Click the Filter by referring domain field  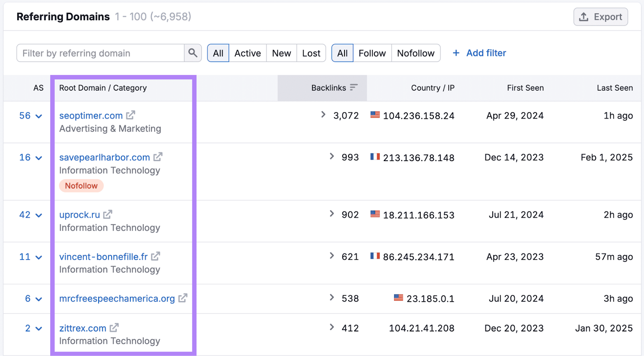point(101,53)
